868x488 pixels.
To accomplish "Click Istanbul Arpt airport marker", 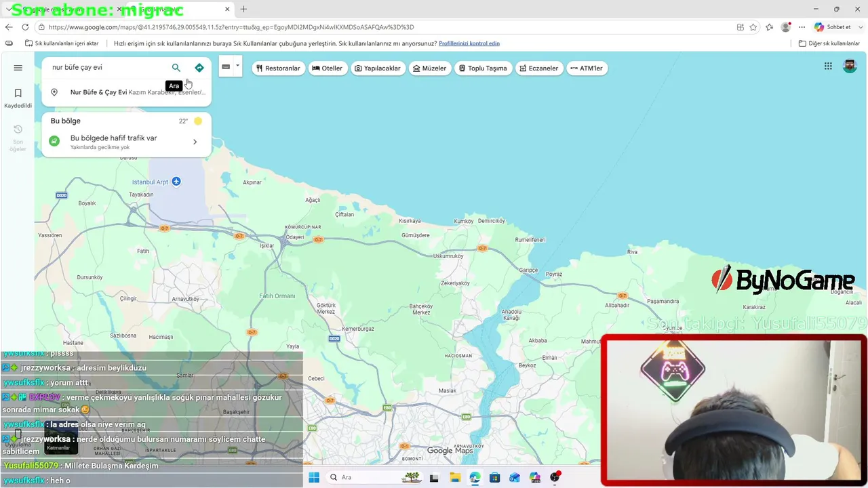I will pos(176,182).
